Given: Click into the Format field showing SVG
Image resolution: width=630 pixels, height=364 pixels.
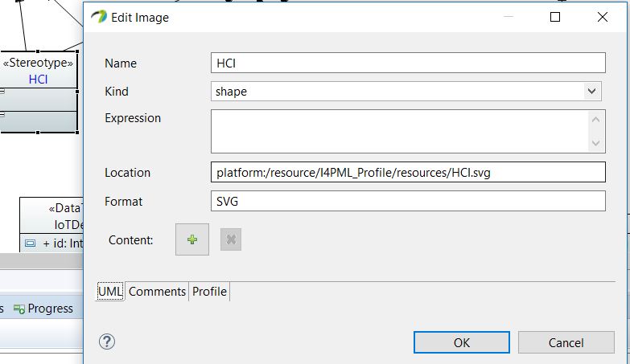Looking at the screenshot, I should pyautogui.click(x=407, y=201).
